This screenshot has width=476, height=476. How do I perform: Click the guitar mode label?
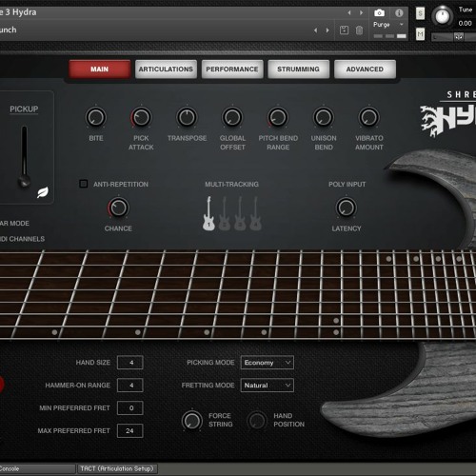tap(14, 224)
